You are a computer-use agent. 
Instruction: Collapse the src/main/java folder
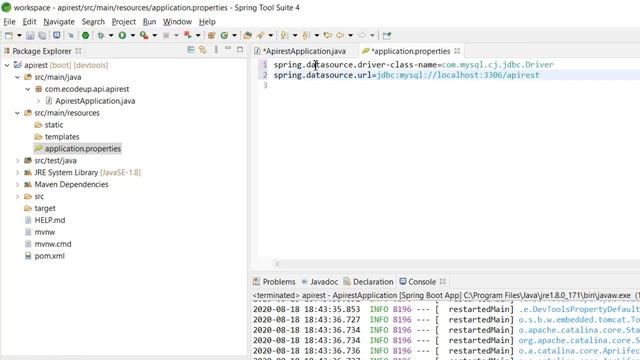coord(17,77)
